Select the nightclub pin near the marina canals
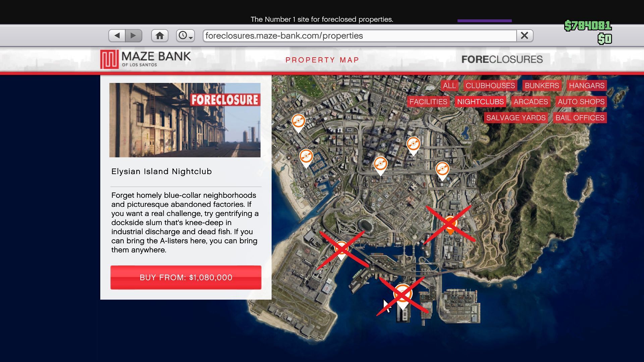 [306, 157]
